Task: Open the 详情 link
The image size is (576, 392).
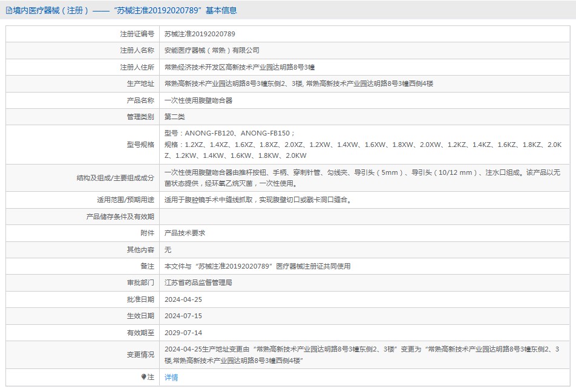Action: pos(171,377)
